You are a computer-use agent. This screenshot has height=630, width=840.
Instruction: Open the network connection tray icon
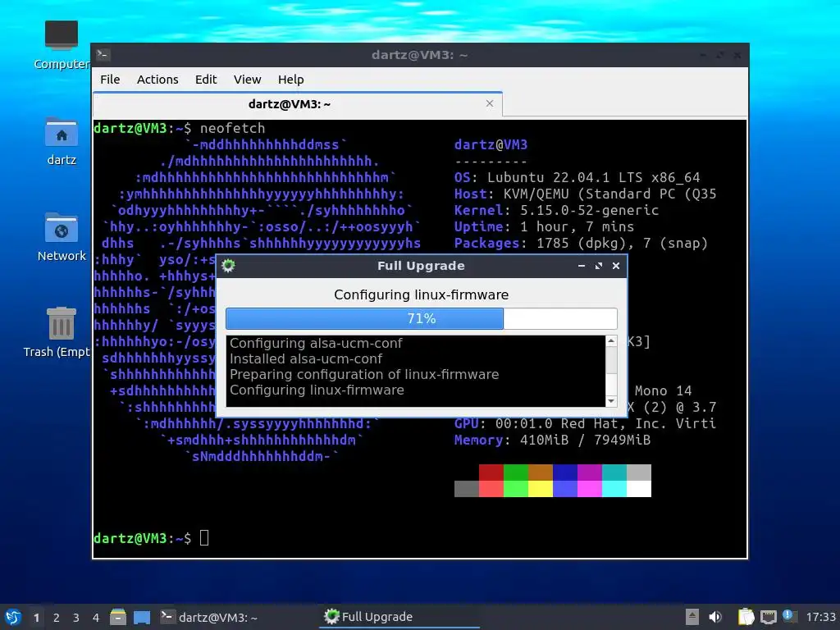768,617
